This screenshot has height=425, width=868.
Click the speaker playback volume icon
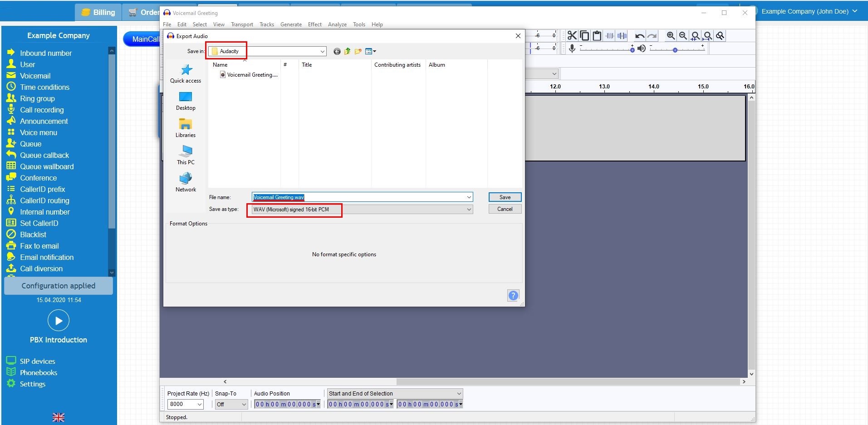click(641, 48)
